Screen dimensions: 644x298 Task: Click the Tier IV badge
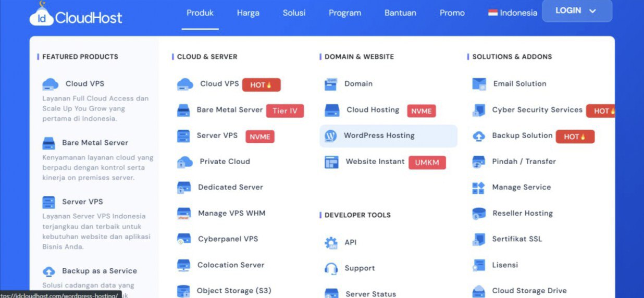(285, 111)
